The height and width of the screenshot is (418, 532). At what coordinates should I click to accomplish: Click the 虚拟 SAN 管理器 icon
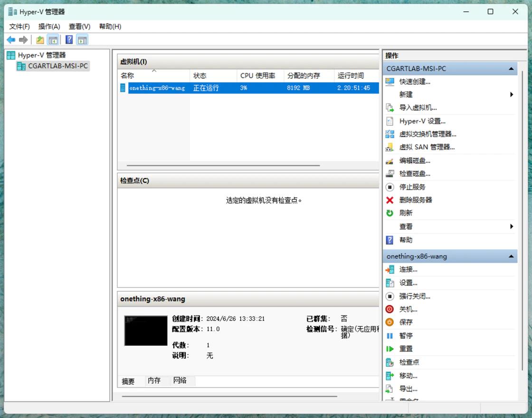tap(390, 147)
